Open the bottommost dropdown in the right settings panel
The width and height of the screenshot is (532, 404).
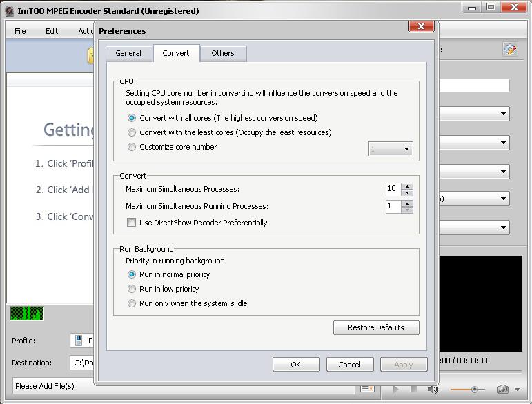click(x=474, y=228)
